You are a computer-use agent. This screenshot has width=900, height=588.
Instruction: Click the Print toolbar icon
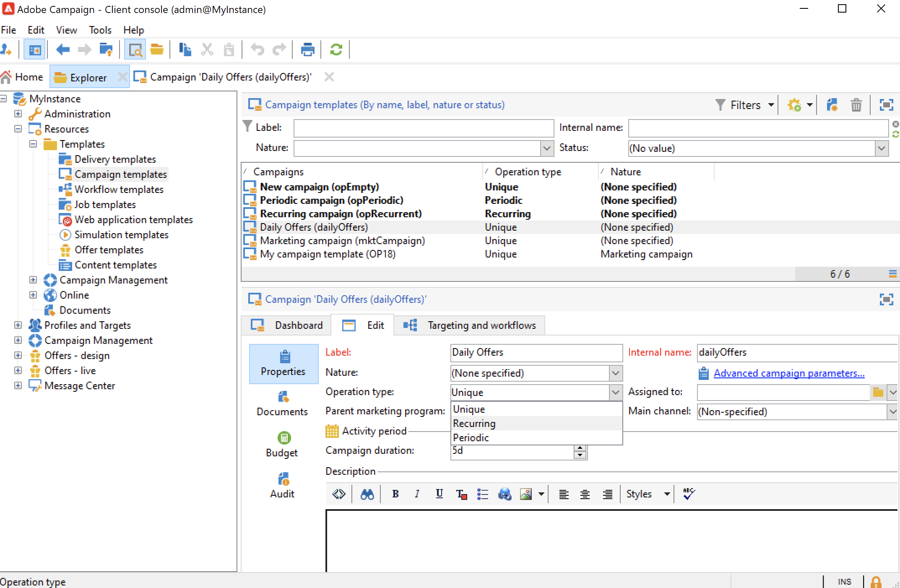pos(307,50)
